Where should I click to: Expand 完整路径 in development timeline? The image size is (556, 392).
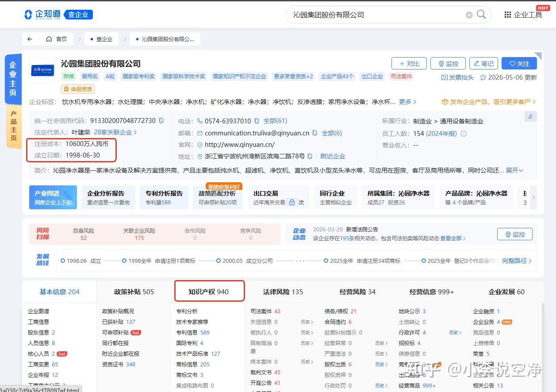coord(517,261)
